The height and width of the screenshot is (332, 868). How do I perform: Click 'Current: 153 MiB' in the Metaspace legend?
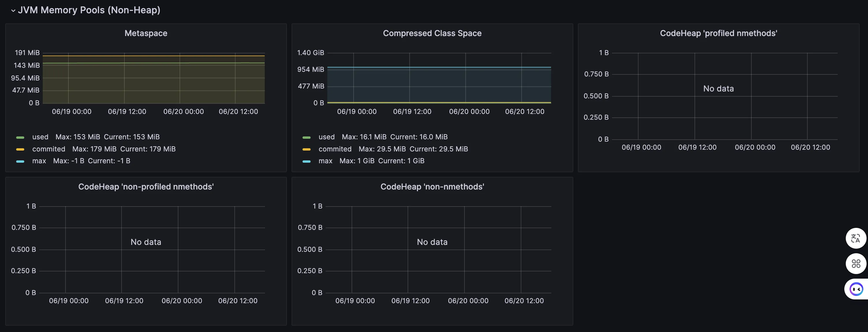point(132,137)
